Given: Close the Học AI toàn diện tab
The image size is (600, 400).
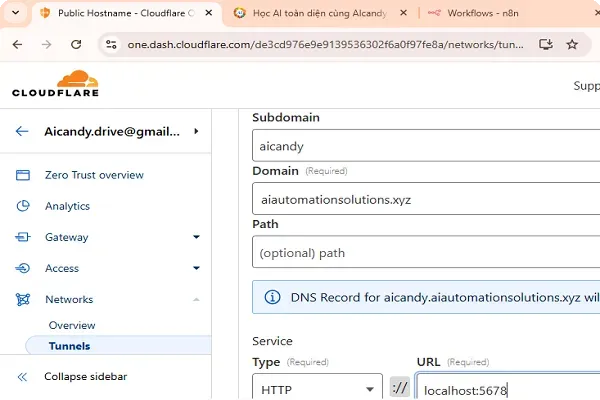Looking at the screenshot, I should click(x=403, y=13).
